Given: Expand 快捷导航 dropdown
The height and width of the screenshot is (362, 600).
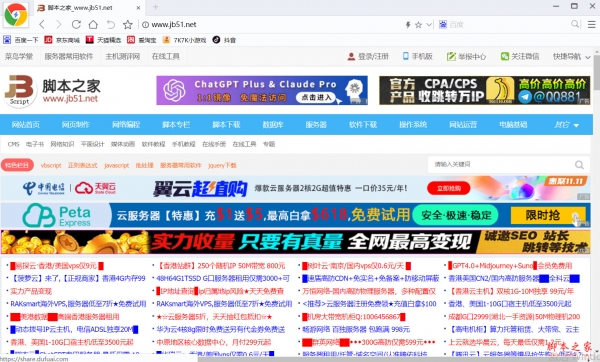Looking at the screenshot, I should point(571,57).
